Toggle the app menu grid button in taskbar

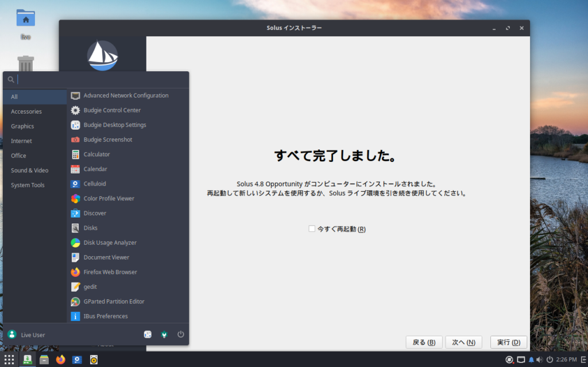pyautogui.click(x=9, y=360)
